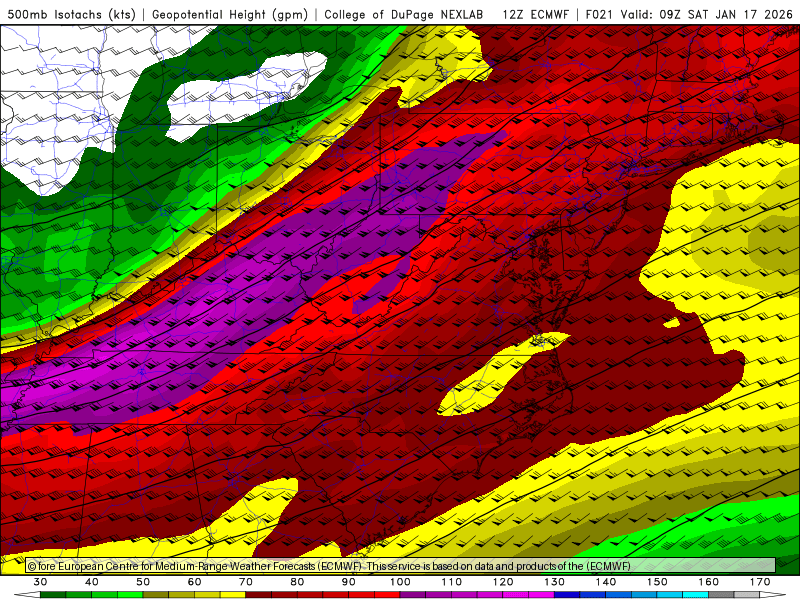Click the ECMWF copyright notice banner
This screenshot has height=600, width=800.
[x=401, y=566]
